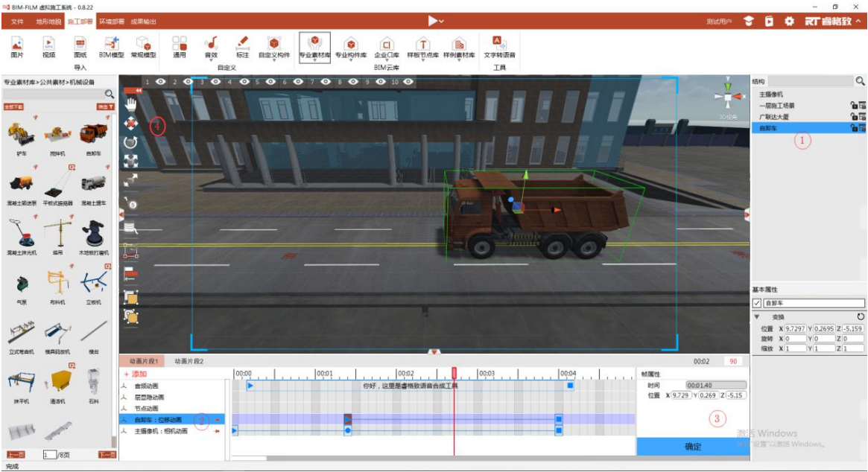Select the red move tool in viewport toolbar
The width and height of the screenshot is (868, 472).
130,123
